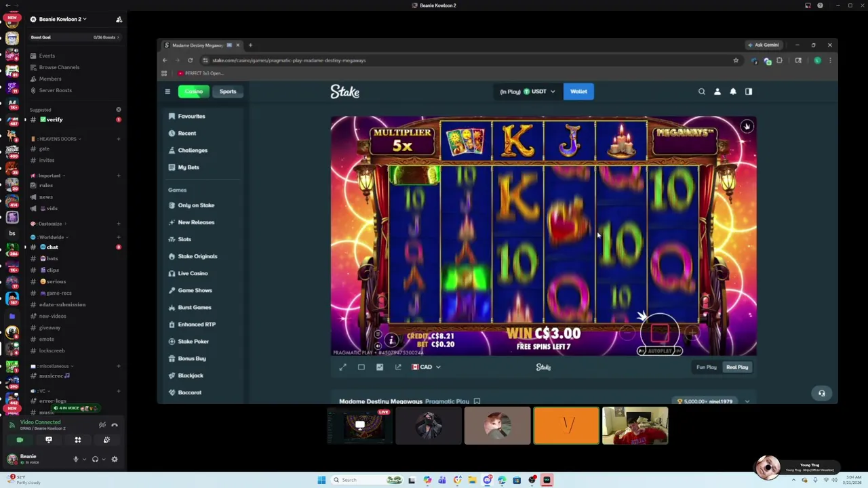
Task: Open the Windows Start menu
Action: [321, 480]
